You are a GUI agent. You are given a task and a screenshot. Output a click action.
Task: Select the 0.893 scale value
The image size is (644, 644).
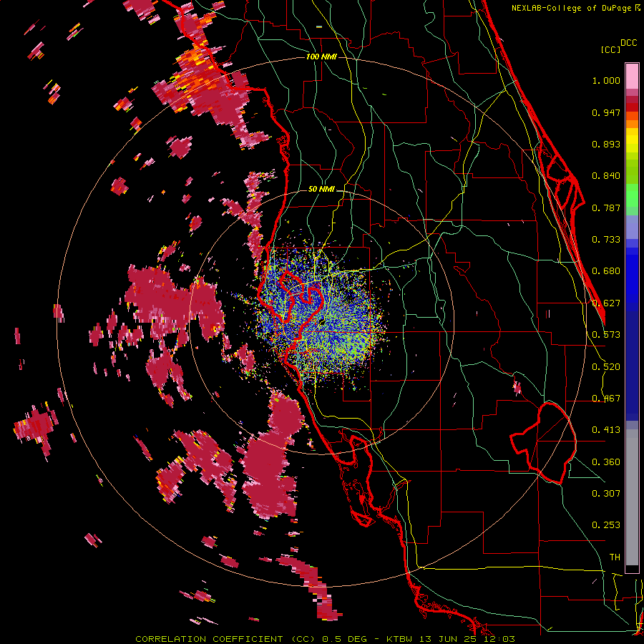(x=606, y=144)
